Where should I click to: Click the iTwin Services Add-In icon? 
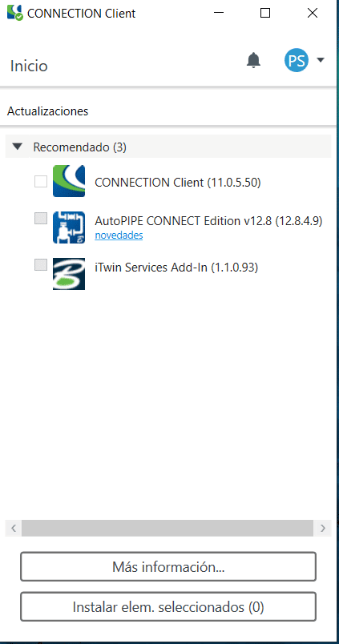(69, 274)
